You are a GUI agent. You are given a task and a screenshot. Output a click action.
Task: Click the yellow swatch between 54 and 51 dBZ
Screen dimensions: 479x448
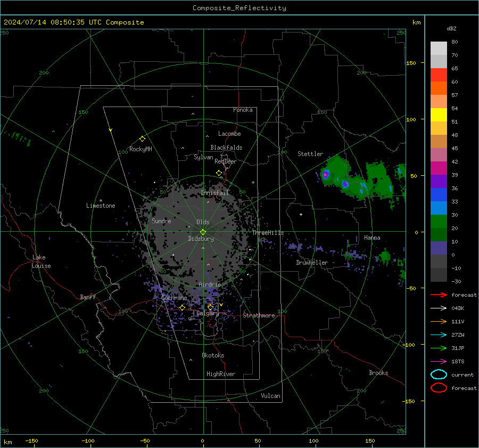[x=439, y=115]
